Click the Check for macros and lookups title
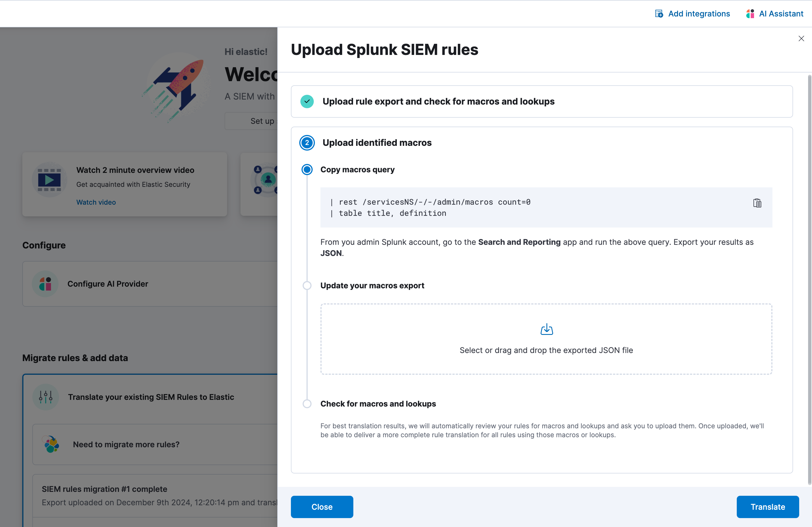This screenshot has width=812, height=527. [378, 403]
